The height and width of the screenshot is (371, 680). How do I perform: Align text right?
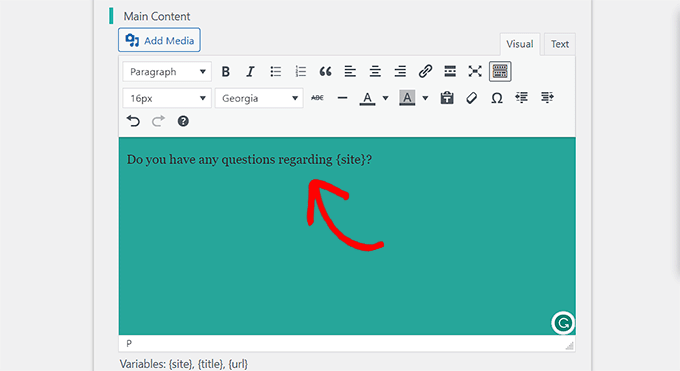pos(400,72)
